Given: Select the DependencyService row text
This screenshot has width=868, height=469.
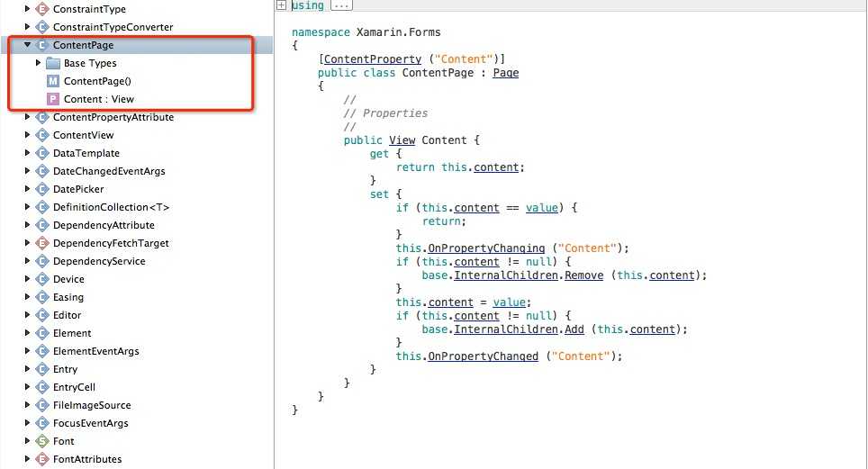Looking at the screenshot, I should tap(99, 261).
